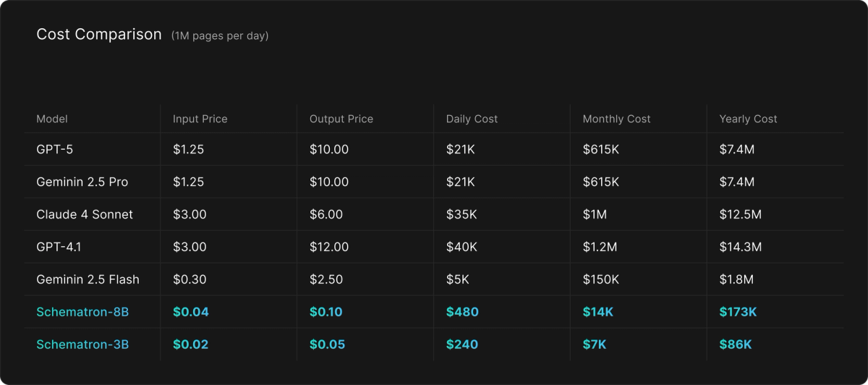Click Schematron-3B yearly cost $86K
The width and height of the screenshot is (868, 385).
point(735,344)
